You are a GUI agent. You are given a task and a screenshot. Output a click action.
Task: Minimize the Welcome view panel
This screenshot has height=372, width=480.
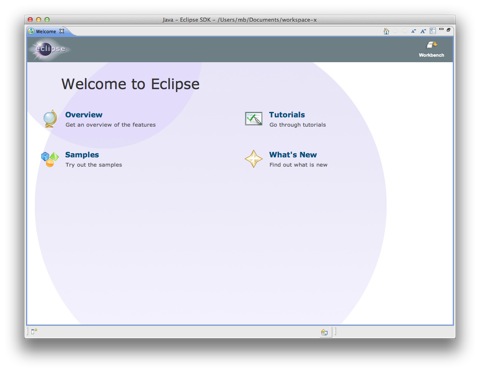coord(441,30)
